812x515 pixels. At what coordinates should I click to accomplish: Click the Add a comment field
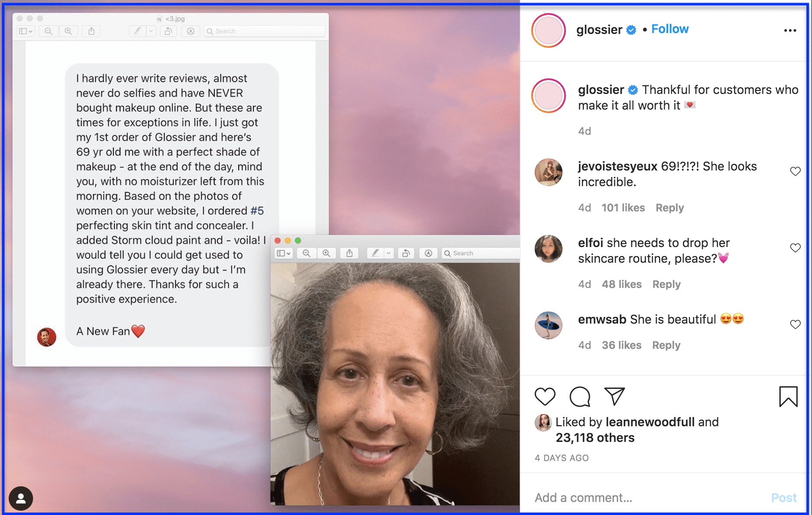[648, 498]
